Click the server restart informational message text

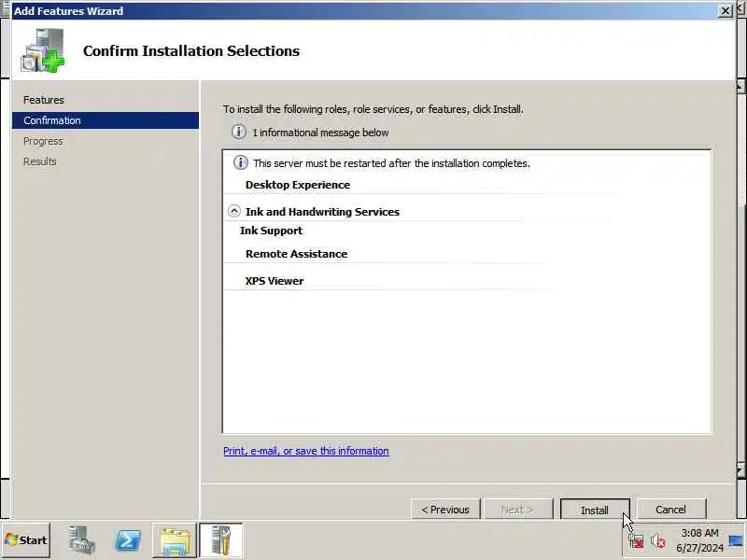click(x=391, y=163)
